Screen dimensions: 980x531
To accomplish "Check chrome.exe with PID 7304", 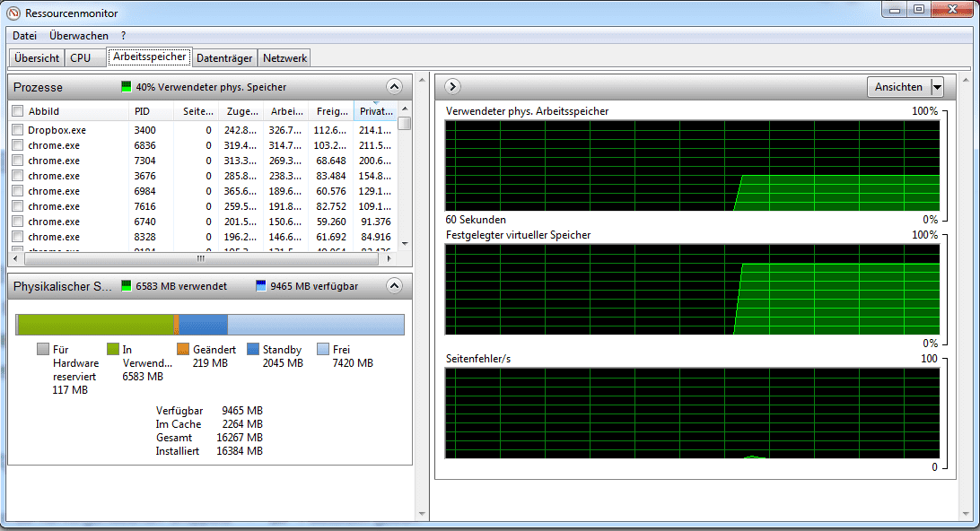I will click(18, 161).
